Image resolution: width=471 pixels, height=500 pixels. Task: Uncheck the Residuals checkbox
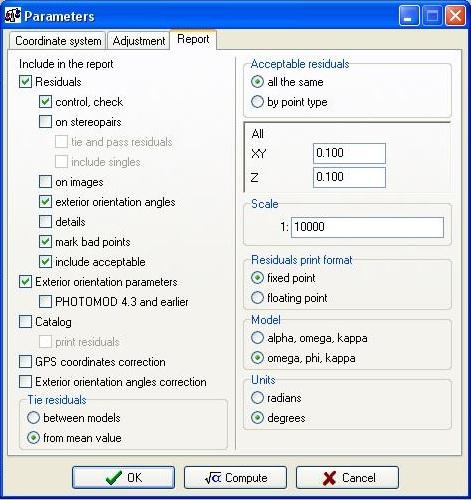coord(25,82)
